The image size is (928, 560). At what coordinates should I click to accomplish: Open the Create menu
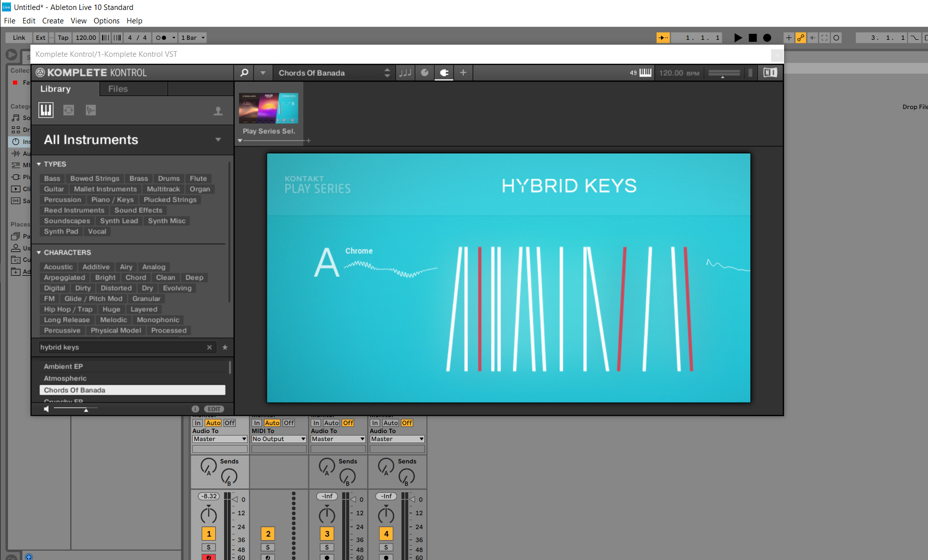(x=53, y=21)
